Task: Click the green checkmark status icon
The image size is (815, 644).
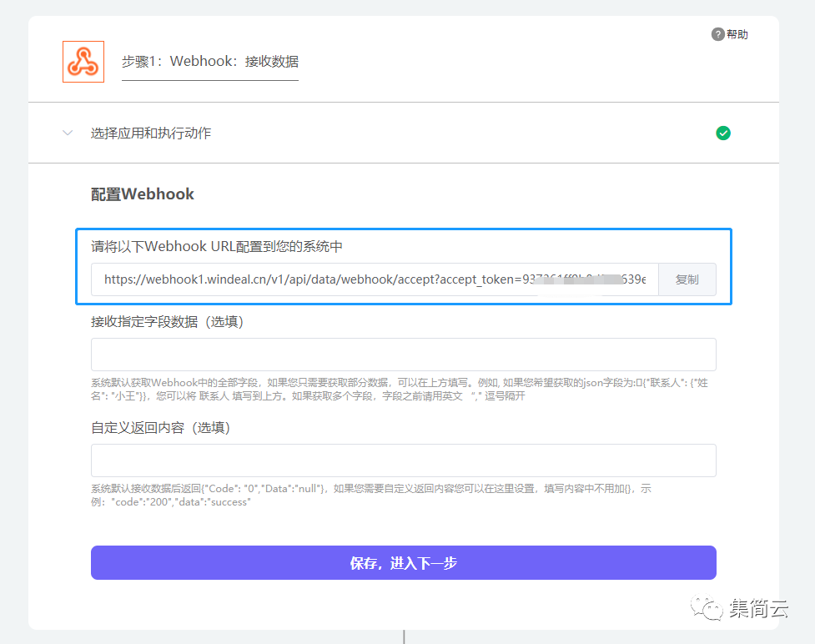Action: 723,133
